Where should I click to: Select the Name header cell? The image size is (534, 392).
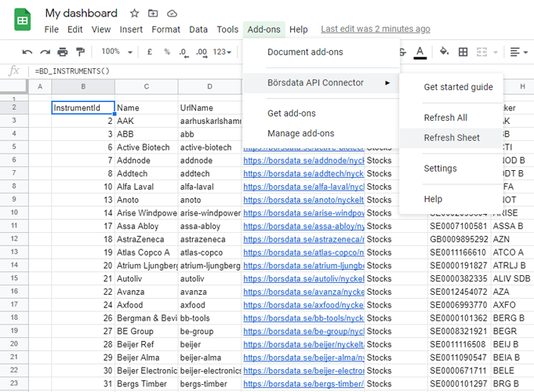(147, 107)
